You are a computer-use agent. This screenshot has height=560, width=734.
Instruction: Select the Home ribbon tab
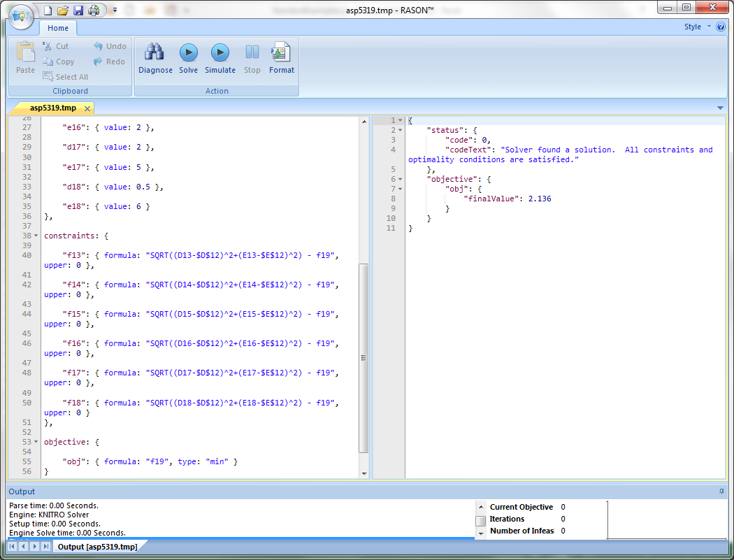58,28
